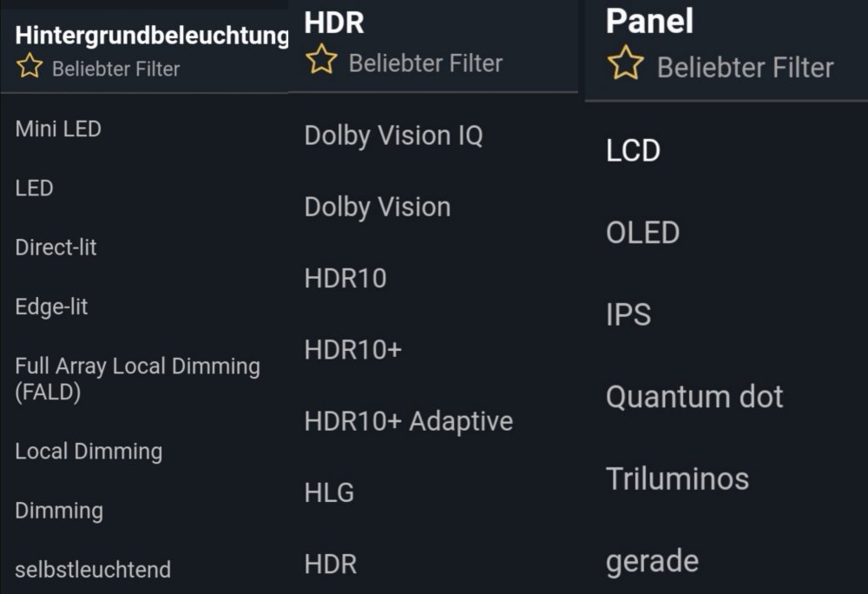Toggle the favorite star under HDR

pos(321,61)
